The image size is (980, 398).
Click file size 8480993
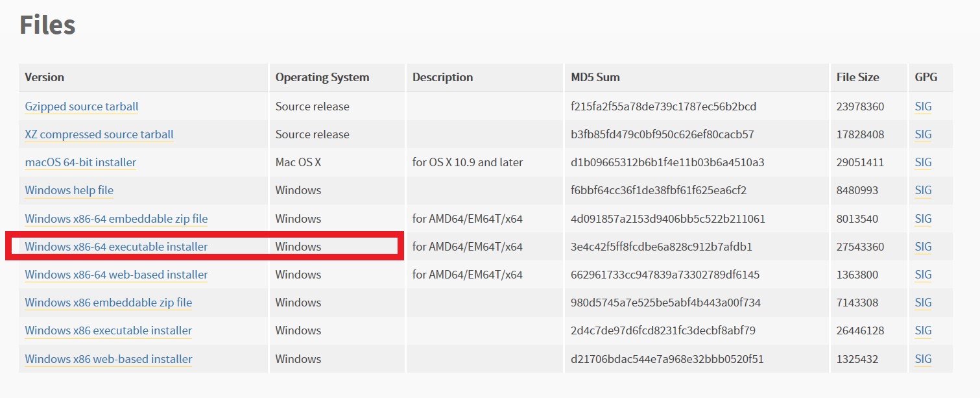coord(857,190)
